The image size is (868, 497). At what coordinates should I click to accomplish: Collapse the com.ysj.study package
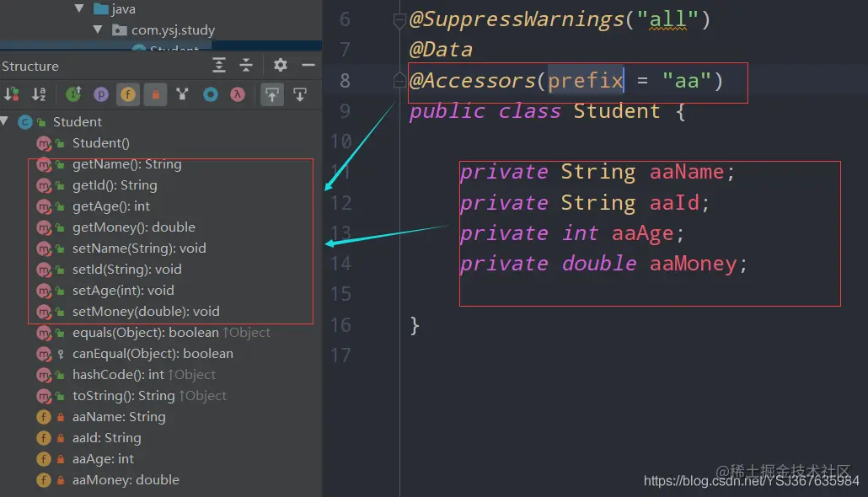(x=98, y=29)
